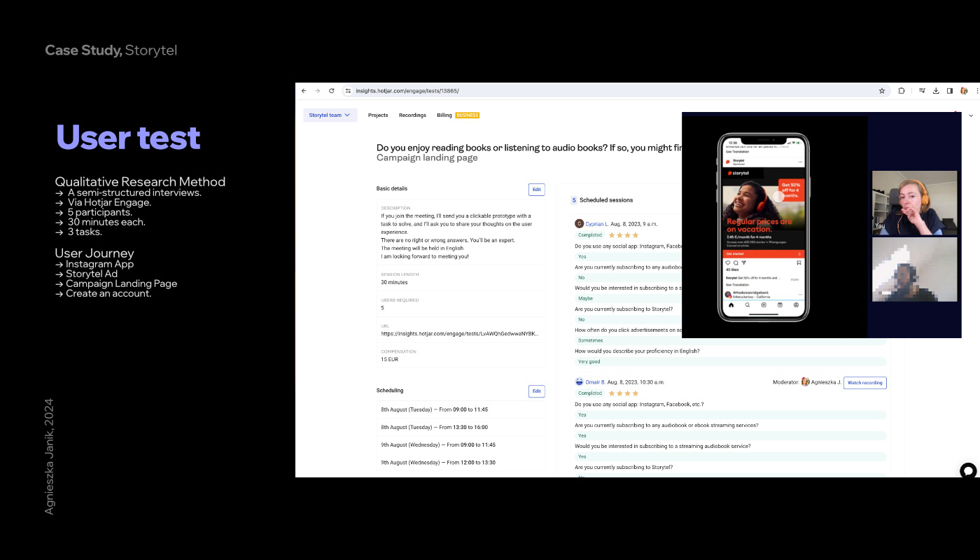Tap 'See Translation' below Storytel caption on phone
Viewport: 980px width, 560px height.
pyautogui.click(x=737, y=285)
